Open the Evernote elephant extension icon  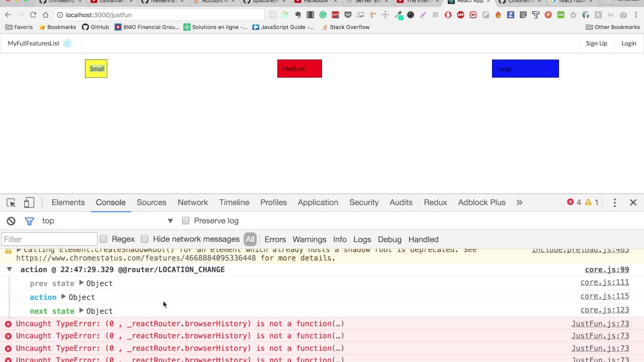click(x=298, y=15)
